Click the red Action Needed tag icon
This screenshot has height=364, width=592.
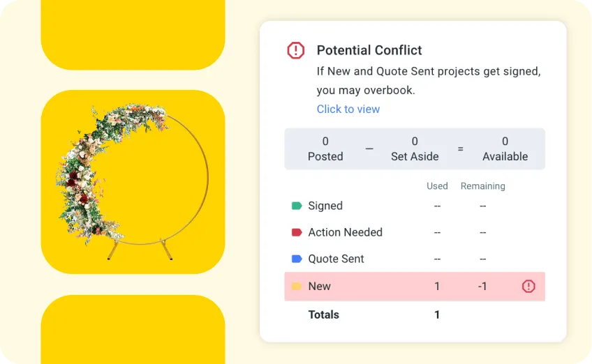pyautogui.click(x=296, y=232)
